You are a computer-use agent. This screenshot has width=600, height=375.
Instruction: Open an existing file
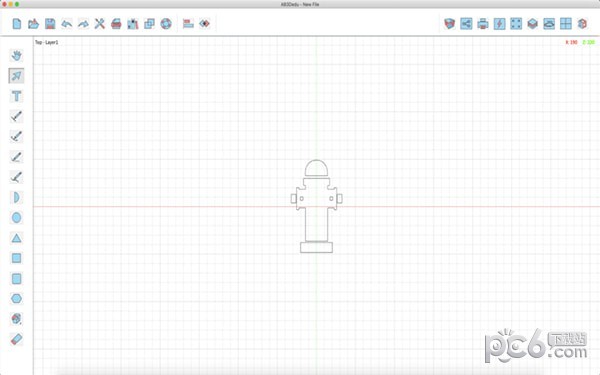[33, 24]
